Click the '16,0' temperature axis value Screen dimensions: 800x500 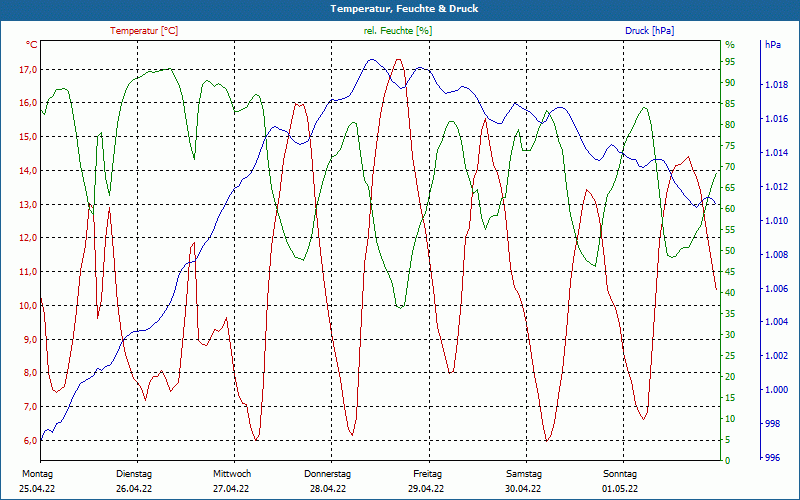[28, 103]
